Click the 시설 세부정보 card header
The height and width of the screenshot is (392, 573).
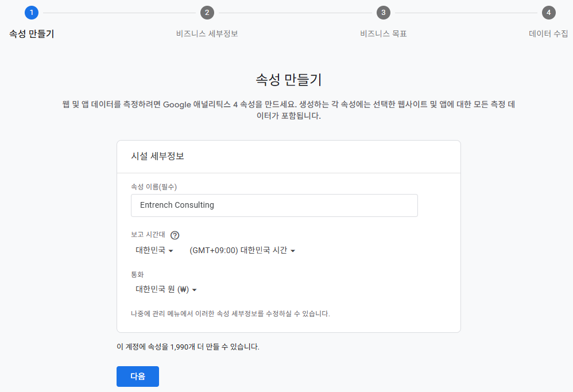point(157,157)
